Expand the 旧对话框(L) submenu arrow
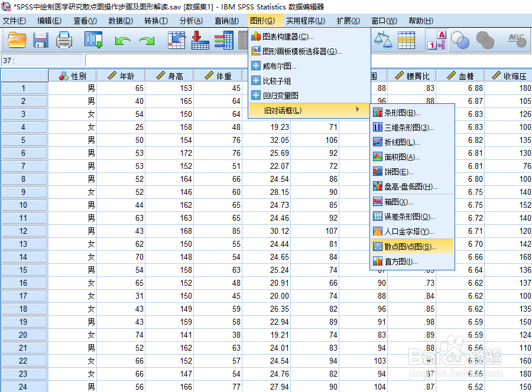 click(x=358, y=110)
